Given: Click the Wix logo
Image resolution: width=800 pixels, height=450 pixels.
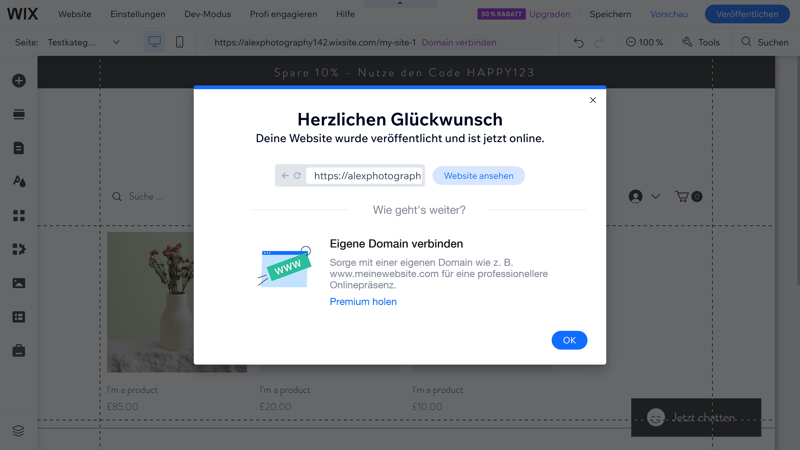Looking at the screenshot, I should click(22, 14).
